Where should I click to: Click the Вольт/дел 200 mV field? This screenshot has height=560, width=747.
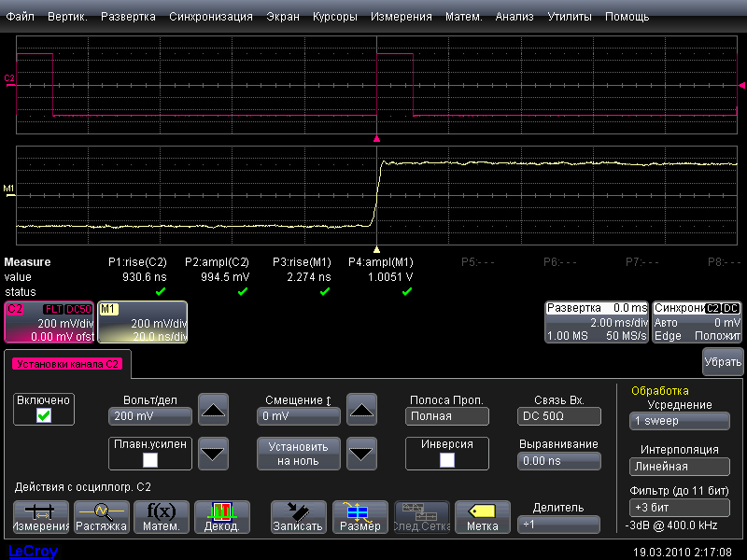click(148, 416)
